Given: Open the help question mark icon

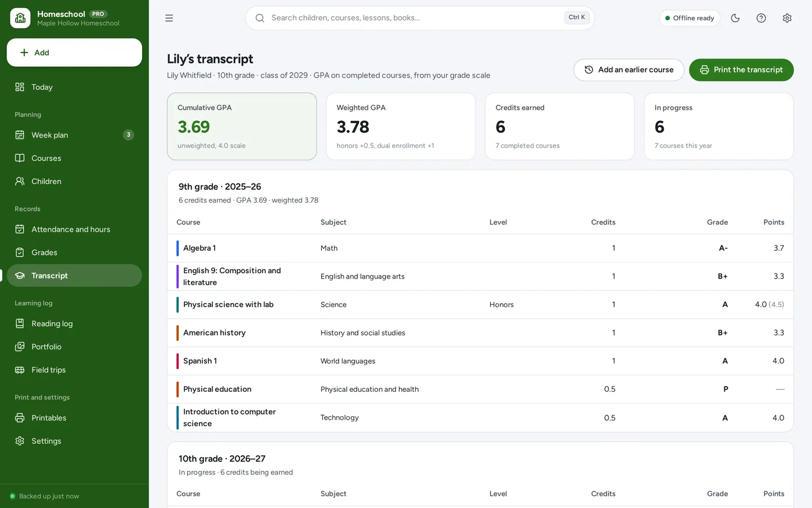Looking at the screenshot, I should click(761, 18).
